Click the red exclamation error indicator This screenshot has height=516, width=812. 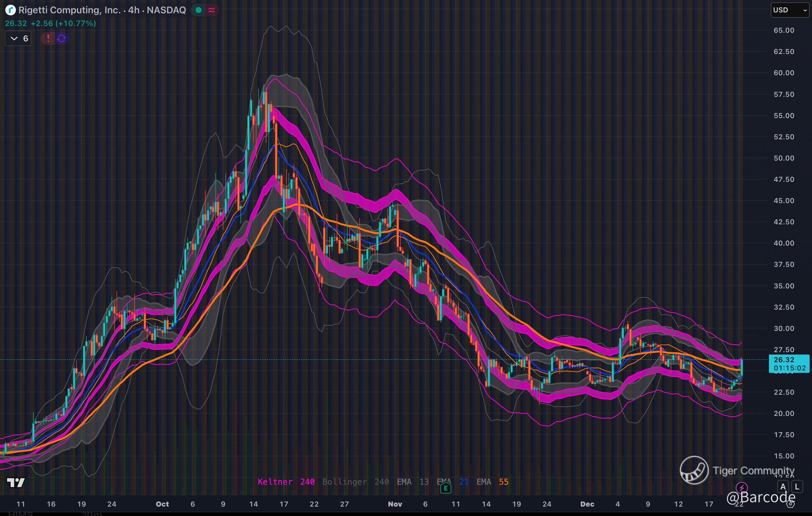pyautogui.click(x=48, y=38)
